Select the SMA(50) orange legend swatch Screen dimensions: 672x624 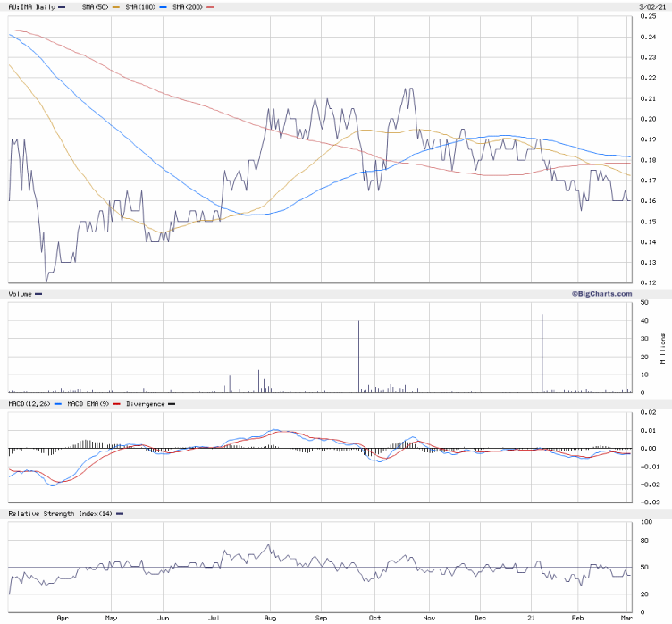[115, 7]
